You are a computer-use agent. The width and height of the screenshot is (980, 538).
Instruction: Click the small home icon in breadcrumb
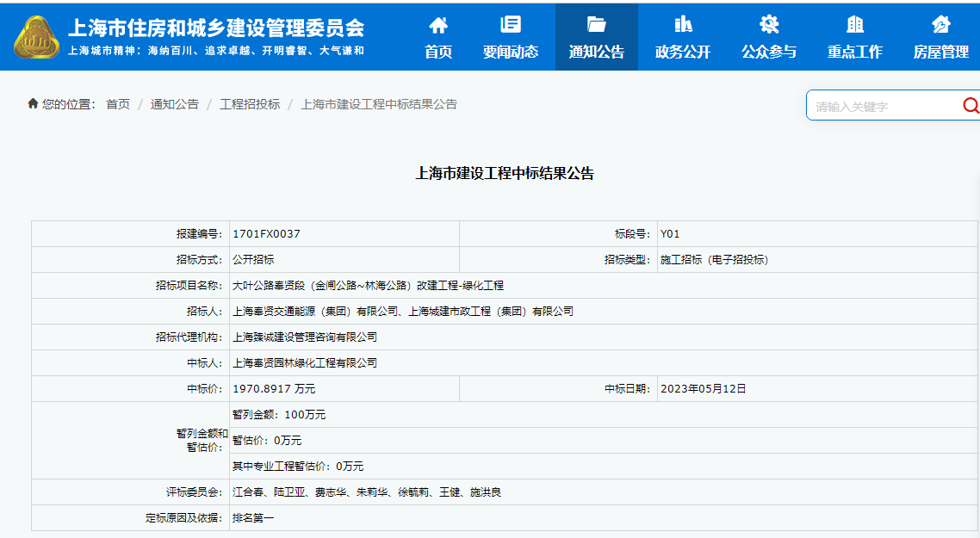[33, 104]
